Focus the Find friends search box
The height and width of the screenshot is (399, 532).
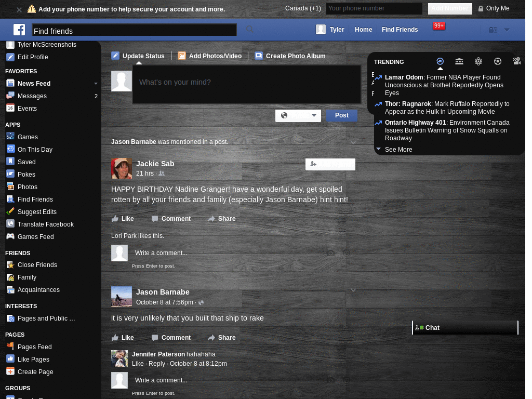(134, 30)
